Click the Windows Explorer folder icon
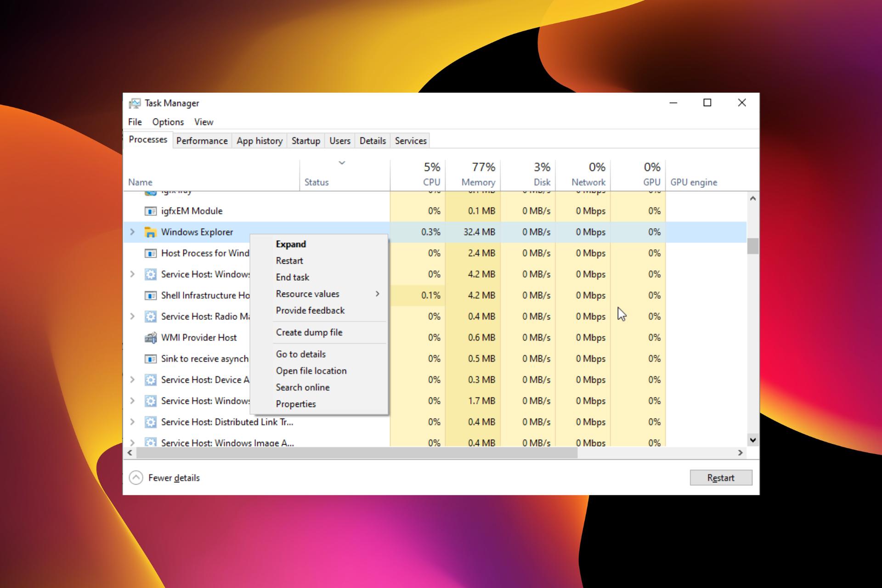 150,232
